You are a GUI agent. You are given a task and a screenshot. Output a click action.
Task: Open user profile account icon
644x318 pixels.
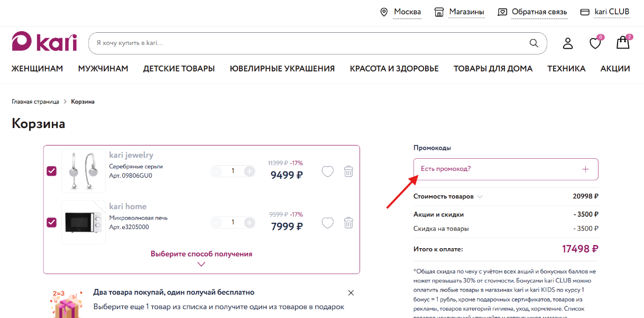point(568,43)
